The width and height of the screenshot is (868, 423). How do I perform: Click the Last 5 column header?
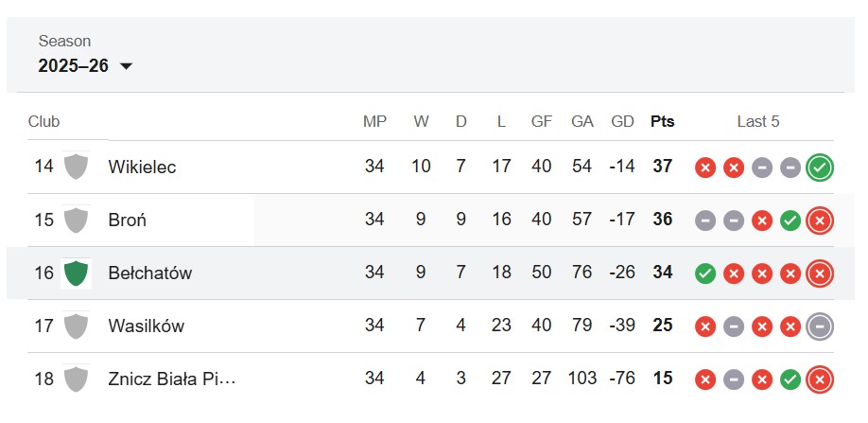point(758,122)
